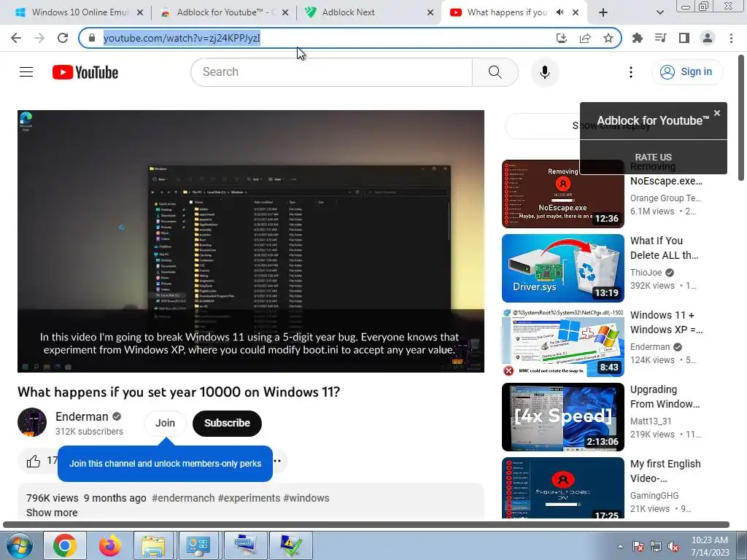Open the Chrome profile avatar
The image size is (747, 560).
pyautogui.click(x=708, y=38)
